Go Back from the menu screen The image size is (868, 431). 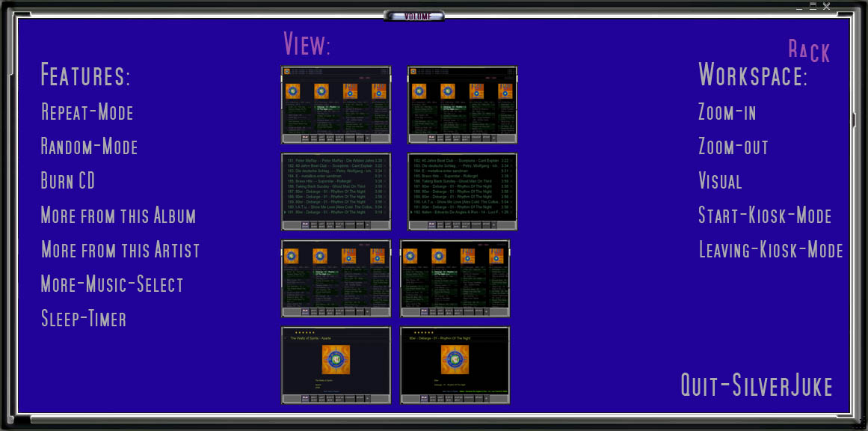tap(809, 52)
